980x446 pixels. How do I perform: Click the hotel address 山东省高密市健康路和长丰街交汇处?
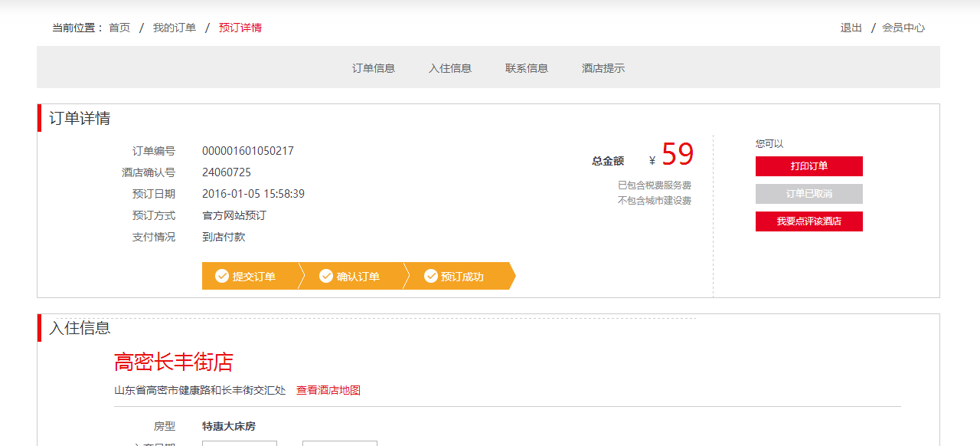[200, 390]
